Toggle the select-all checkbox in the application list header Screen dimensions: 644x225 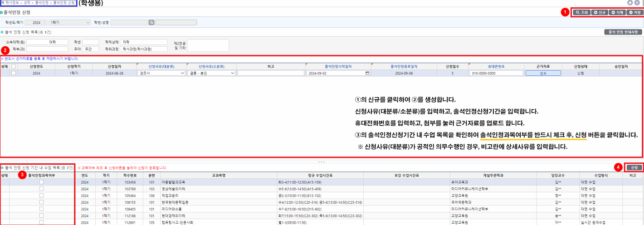click(13, 66)
